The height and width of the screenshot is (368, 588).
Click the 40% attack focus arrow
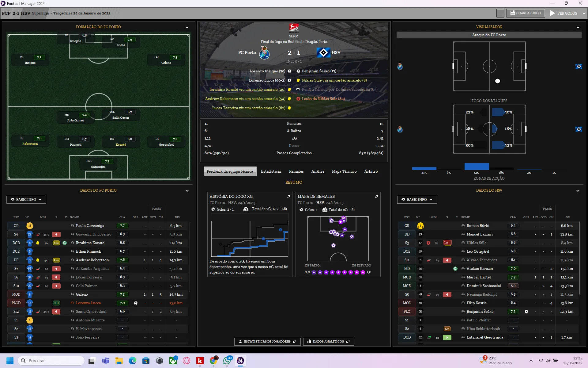498,113
